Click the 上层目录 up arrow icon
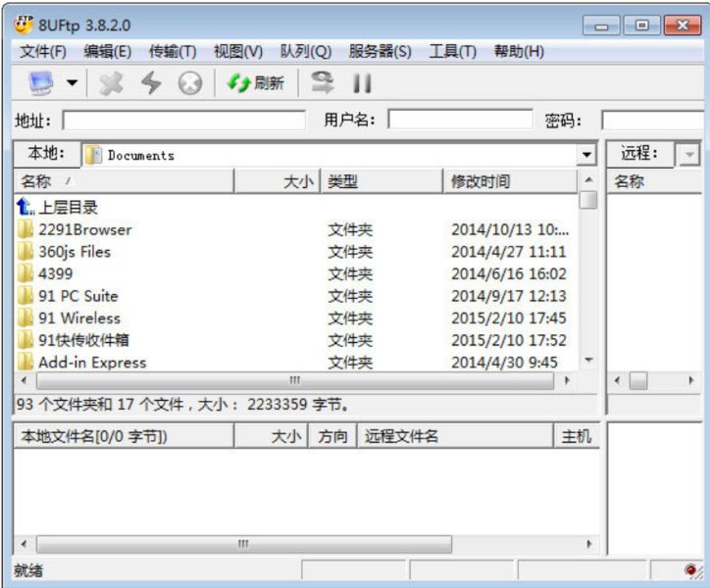The height and width of the screenshot is (588, 710). tap(25, 207)
